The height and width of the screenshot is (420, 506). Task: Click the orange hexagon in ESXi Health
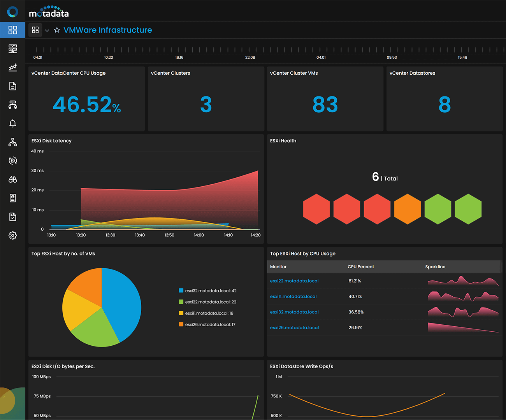[x=407, y=209]
